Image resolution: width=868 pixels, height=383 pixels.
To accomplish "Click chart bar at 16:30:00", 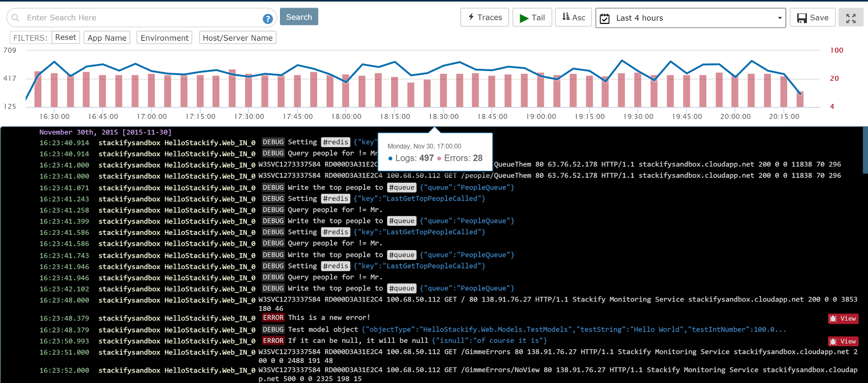I will tap(54, 90).
